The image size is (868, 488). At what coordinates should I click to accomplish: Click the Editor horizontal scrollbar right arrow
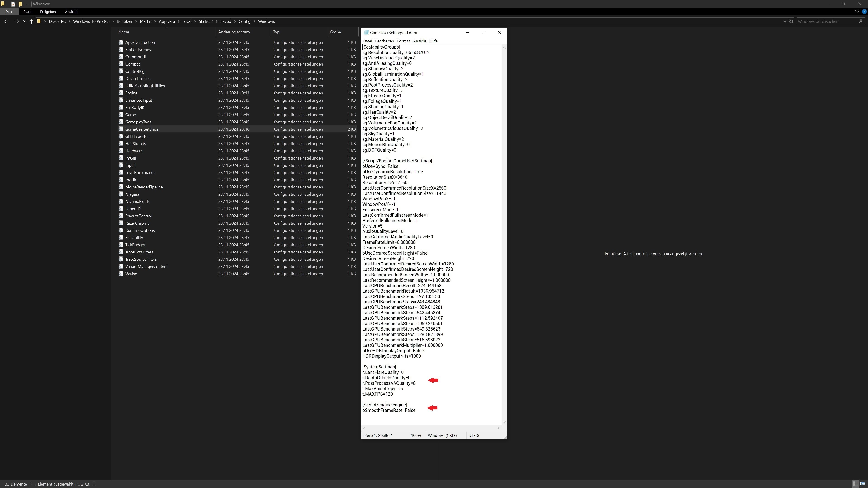click(498, 428)
